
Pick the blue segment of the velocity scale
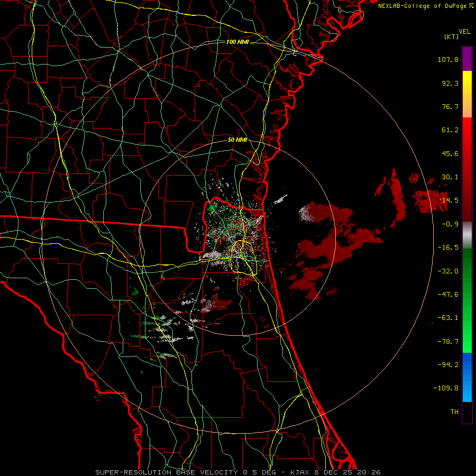tap(467, 377)
